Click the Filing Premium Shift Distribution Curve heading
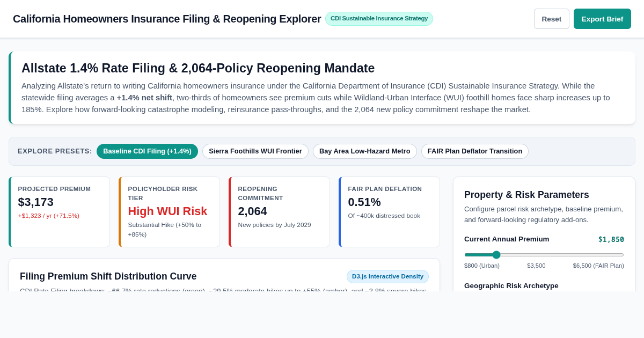 pyautogui.click(x=108, y=276)
